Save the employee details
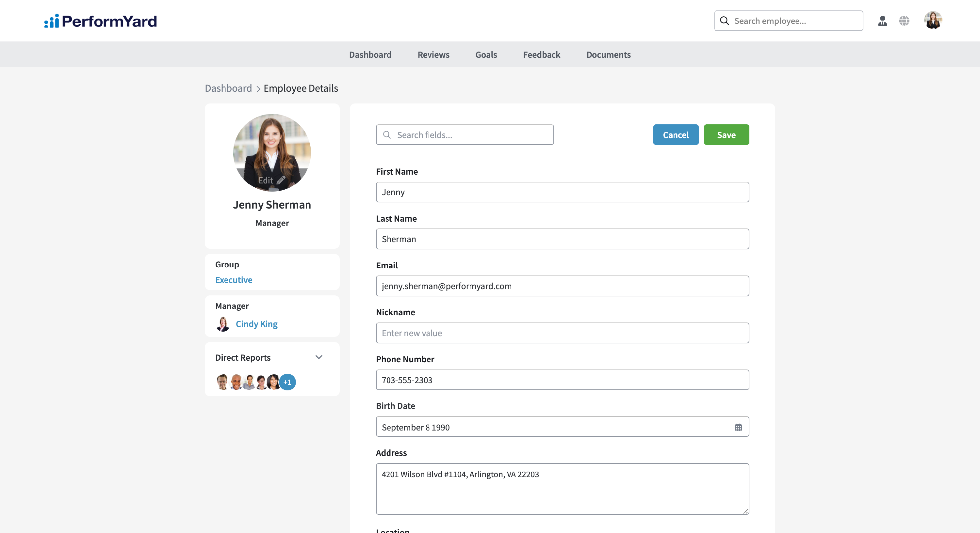 click(726, 135)
